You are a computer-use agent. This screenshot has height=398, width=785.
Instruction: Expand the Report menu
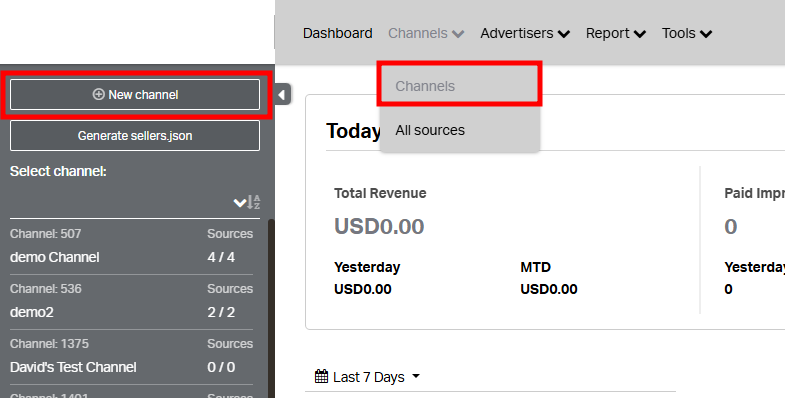tap(616, 34)
